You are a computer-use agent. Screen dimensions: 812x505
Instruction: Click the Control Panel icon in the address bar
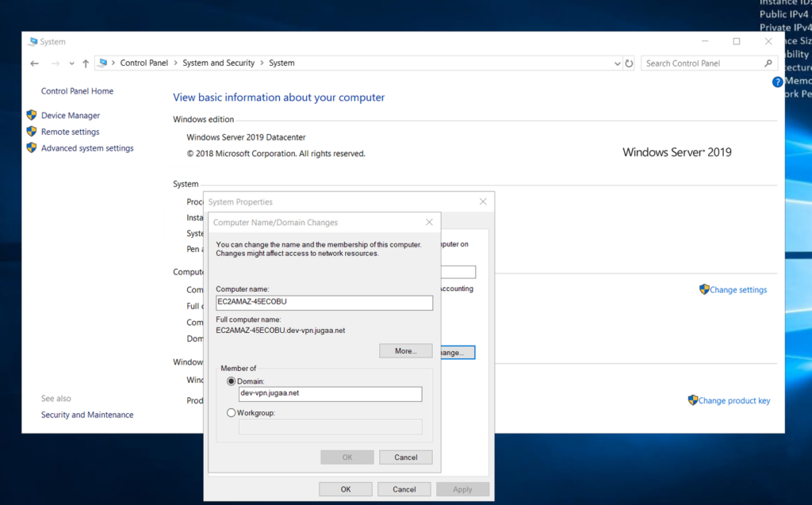(105, 63)
